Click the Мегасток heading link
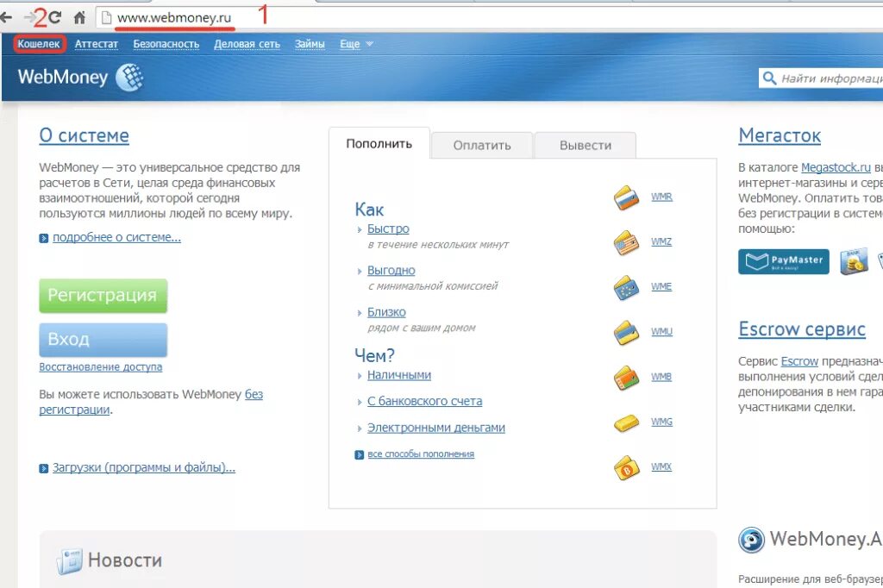The image size is (883, 588). pyautogui.click(x=780, y=135)
